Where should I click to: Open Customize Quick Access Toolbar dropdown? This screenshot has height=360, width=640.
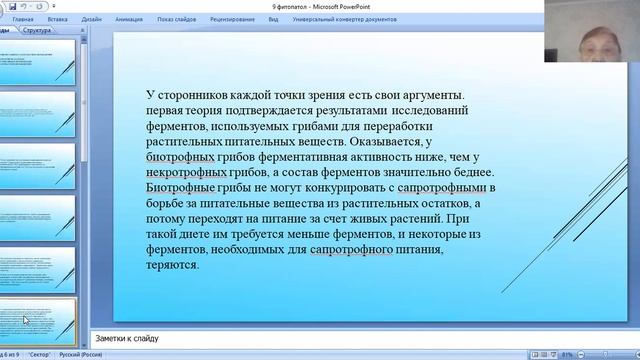54,7
